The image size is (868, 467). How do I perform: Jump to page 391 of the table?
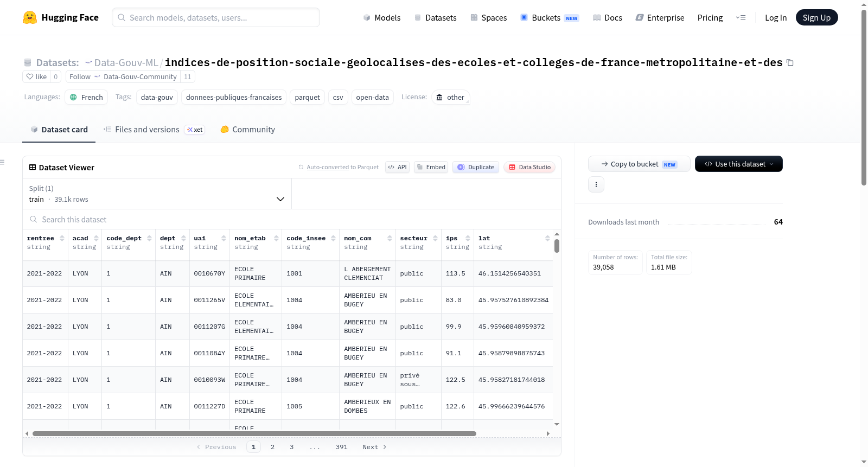(341, 447)
